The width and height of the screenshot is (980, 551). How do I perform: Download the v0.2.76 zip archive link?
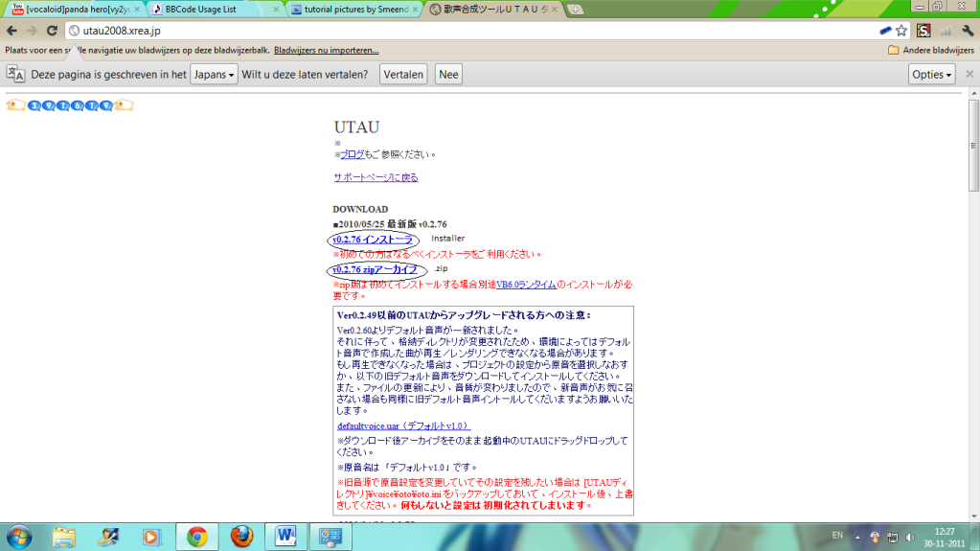pos(375,269)
